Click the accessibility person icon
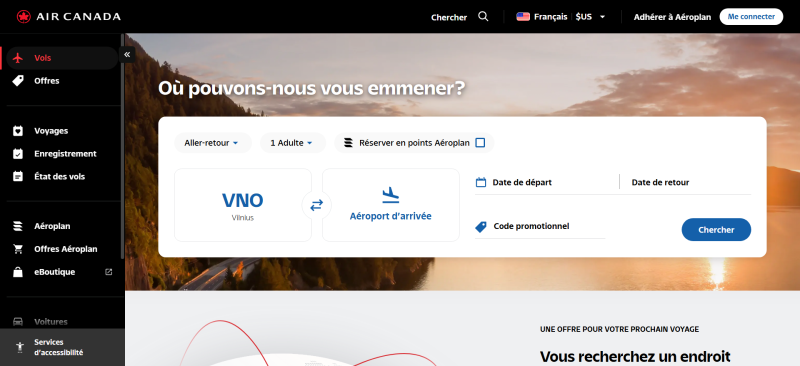Image resolution: width=800 pixels, height=366 pixels. 20,347
